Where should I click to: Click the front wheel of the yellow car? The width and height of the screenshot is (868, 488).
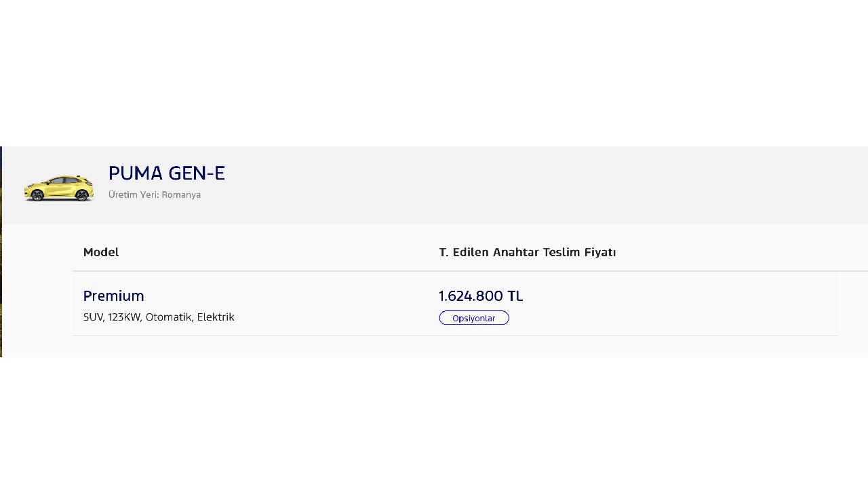pos(37,196)
